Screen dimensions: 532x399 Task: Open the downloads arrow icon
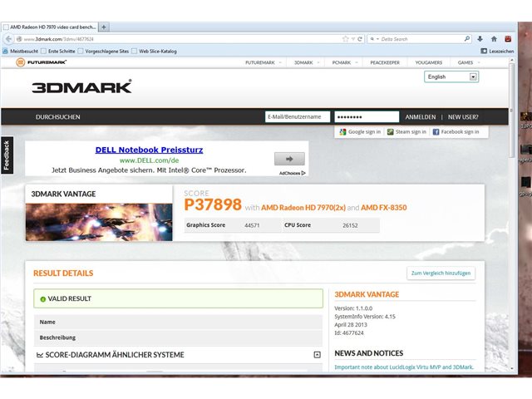click(x=480, y=39)
